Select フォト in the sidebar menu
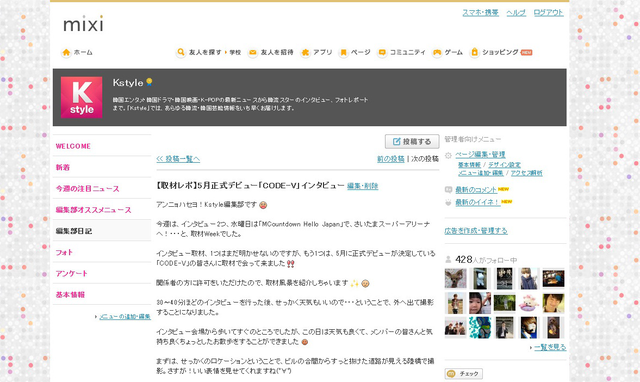This screenshot has height=382, width=640. [x=102, y=252]
